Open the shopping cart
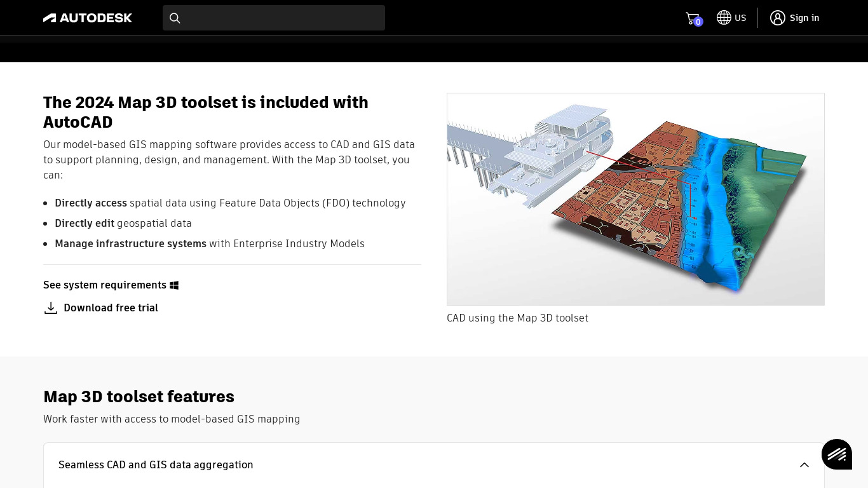Screen dimensions: 868x488 [x=693, y=18]
